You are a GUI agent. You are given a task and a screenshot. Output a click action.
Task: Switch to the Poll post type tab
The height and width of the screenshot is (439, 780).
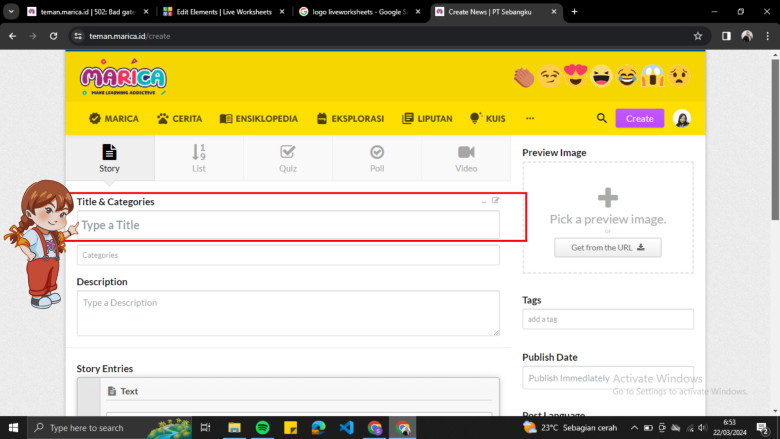[x=376, y=158]
